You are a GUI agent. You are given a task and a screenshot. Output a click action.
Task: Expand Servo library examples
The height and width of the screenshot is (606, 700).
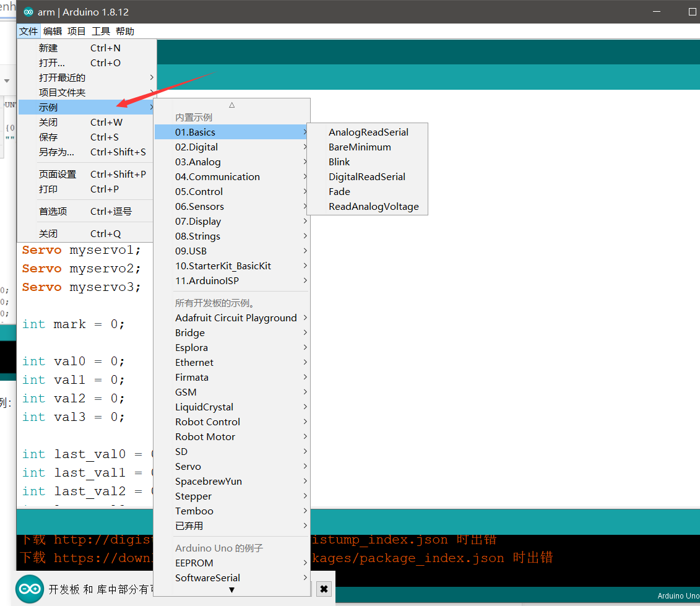[x=231, y=466]
